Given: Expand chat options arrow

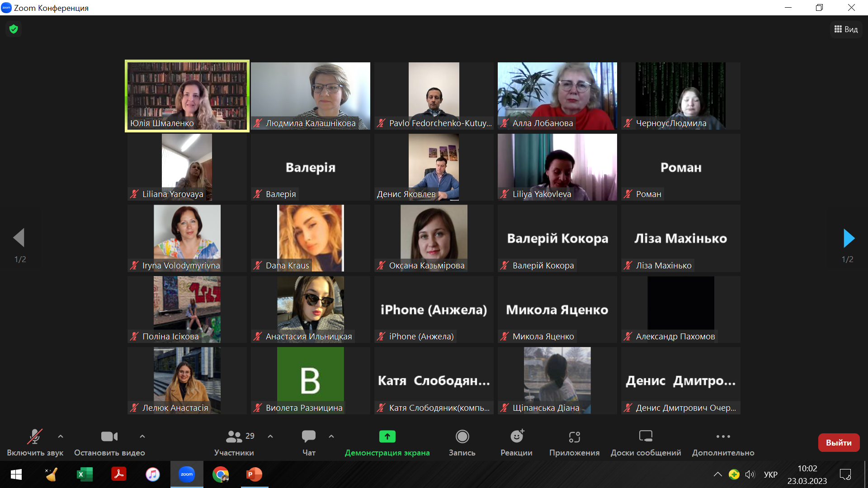Looking at the screenshot, I should click(x=331, y=436).
